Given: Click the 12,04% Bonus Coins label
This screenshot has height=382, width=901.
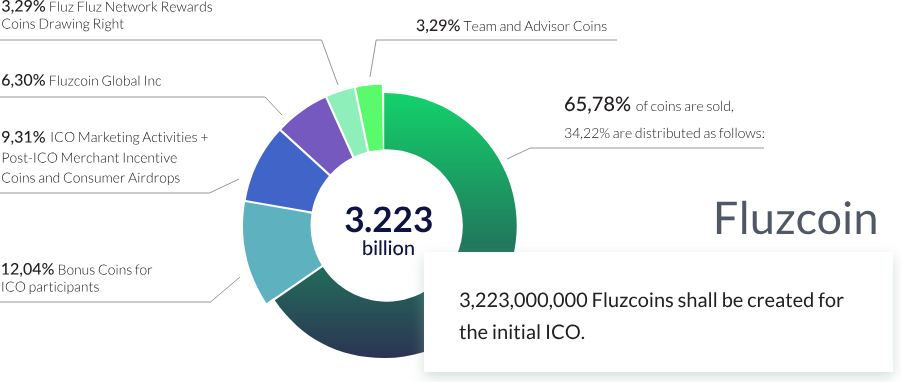Looking at the screenshot, I should click(x=76, y=269).
